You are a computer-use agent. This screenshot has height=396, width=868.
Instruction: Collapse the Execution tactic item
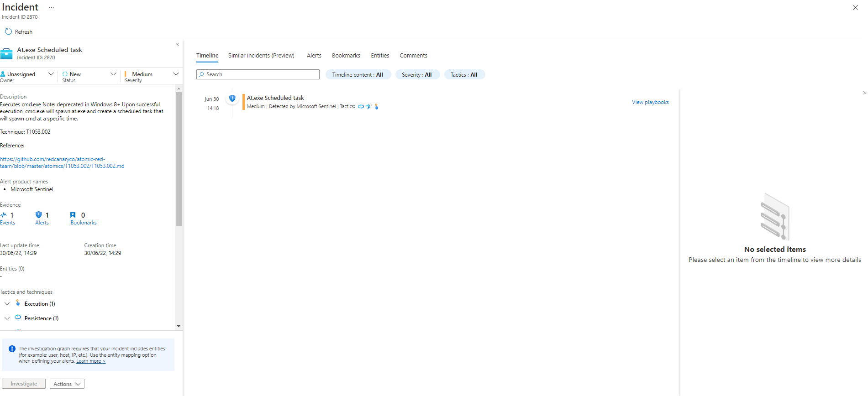click(x=7, y=304)
